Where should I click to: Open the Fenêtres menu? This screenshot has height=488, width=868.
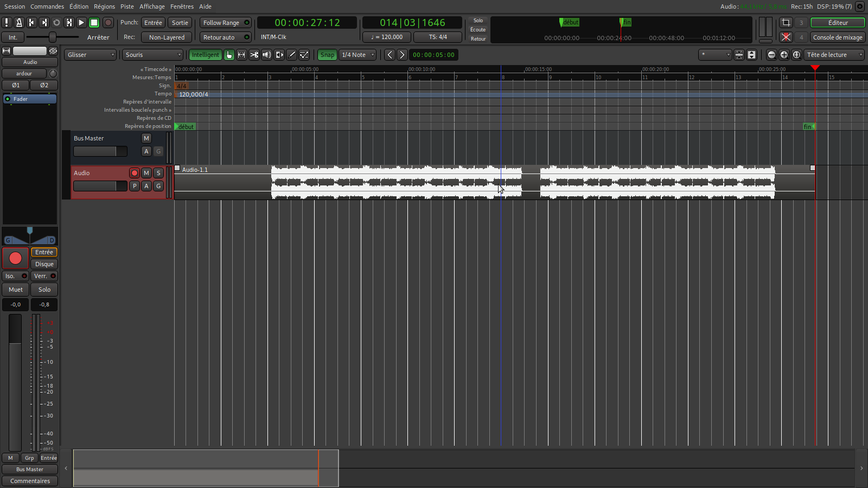point(182,7)
